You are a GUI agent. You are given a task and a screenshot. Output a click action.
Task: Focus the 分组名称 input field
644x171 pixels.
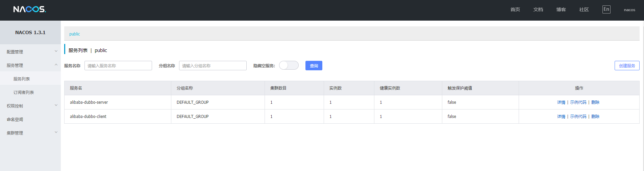[x=213, y=66]
